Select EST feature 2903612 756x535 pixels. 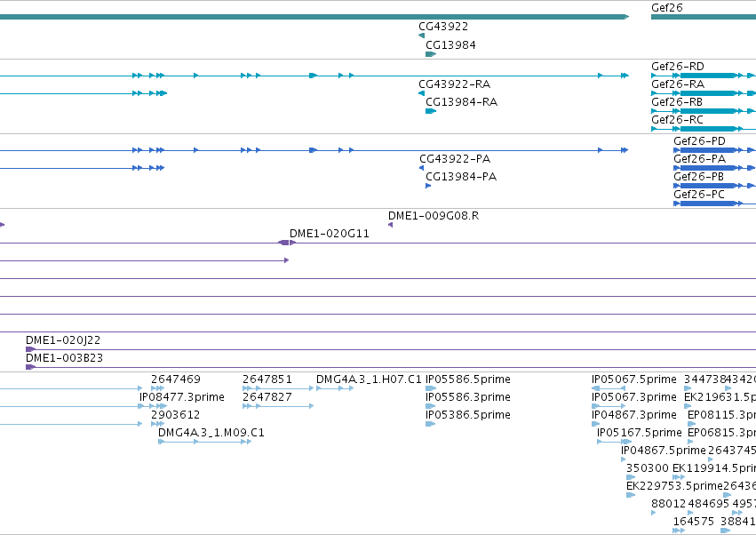pos(176,415)
